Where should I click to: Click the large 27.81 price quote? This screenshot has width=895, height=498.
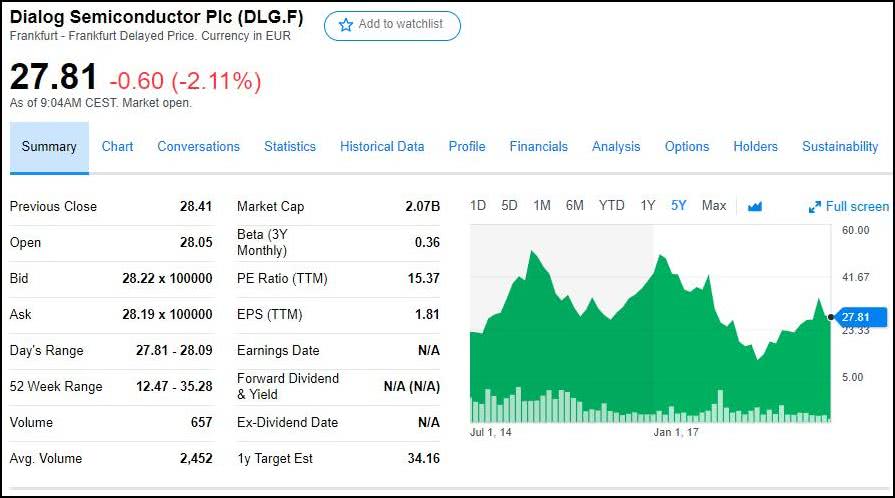click(x=53, y=77)
